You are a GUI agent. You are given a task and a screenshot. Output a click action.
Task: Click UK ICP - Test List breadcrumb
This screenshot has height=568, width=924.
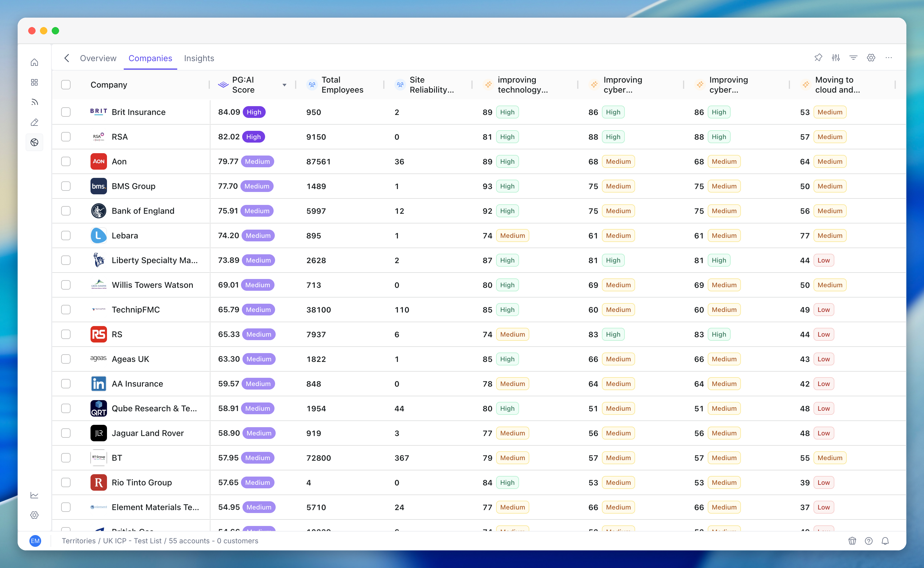tap(132, 541)
